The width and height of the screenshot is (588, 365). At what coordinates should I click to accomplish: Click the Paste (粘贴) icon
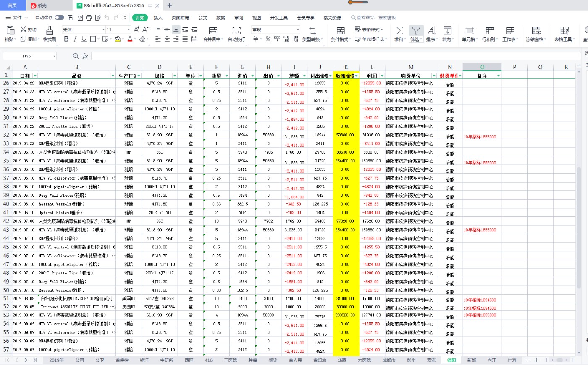pyautogui.click(x=10, y=30)
